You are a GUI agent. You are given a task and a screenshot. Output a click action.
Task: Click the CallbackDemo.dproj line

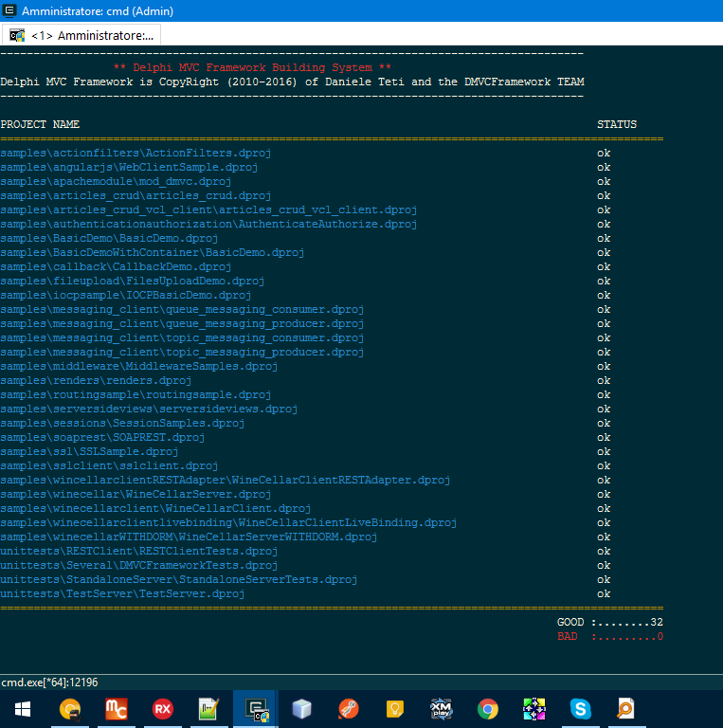coord(116,267)
